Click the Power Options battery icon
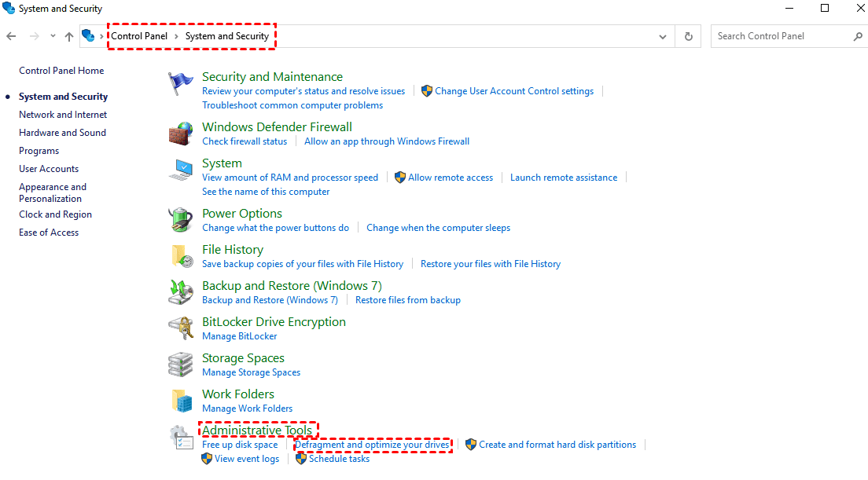Viewport: 868px width, 480px height. (x=181, y=220)
